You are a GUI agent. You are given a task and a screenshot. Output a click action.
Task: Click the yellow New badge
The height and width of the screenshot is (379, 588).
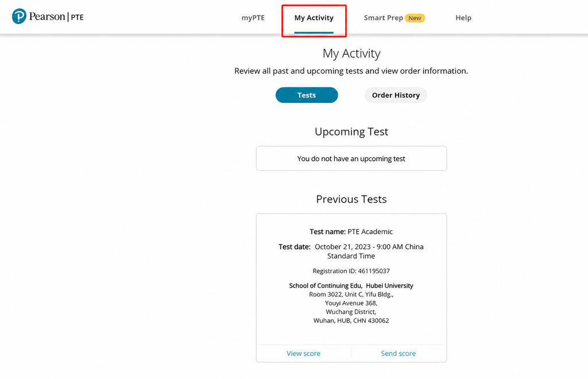point(415,18)
